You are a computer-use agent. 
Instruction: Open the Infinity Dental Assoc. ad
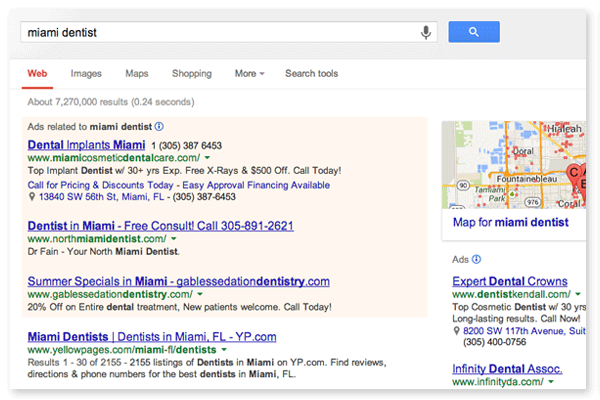click(x=507, y=369)
